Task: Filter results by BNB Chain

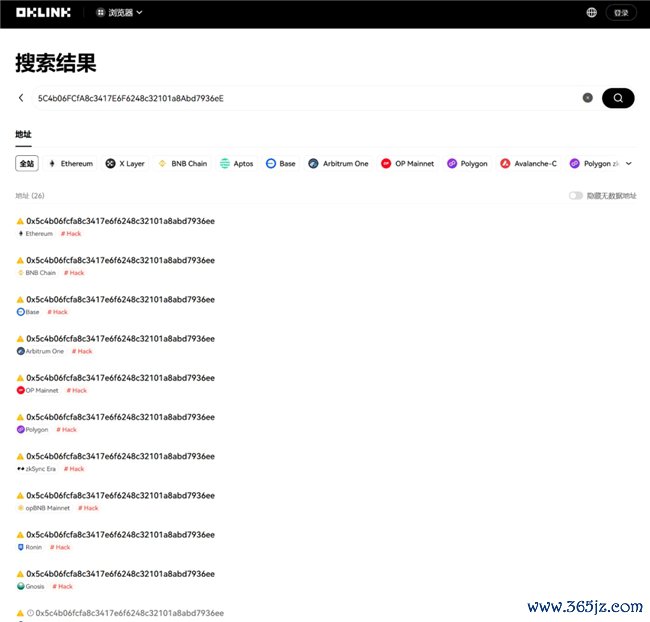Action: [x=183, y=163]
